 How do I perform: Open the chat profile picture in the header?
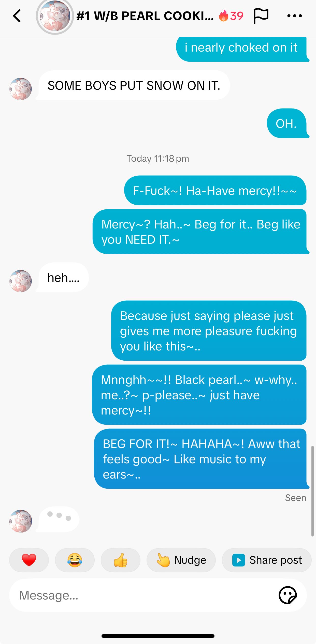click(55, 16)
